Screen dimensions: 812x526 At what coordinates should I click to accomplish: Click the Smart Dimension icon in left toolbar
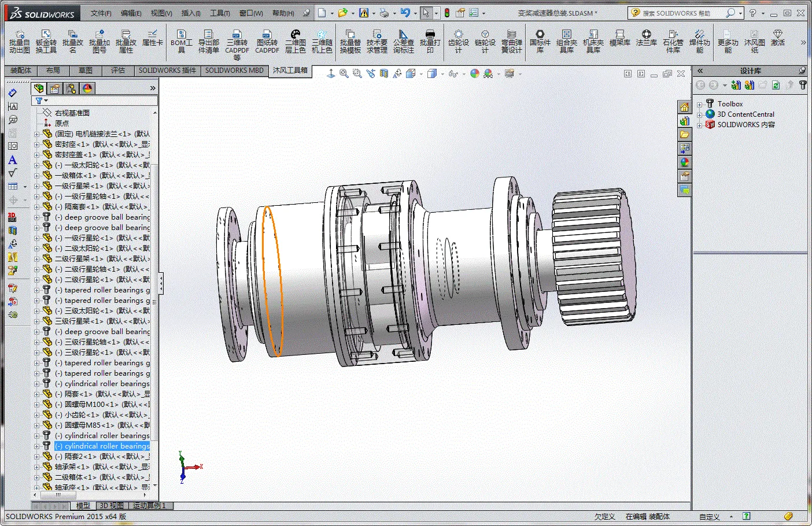point(13,92)
